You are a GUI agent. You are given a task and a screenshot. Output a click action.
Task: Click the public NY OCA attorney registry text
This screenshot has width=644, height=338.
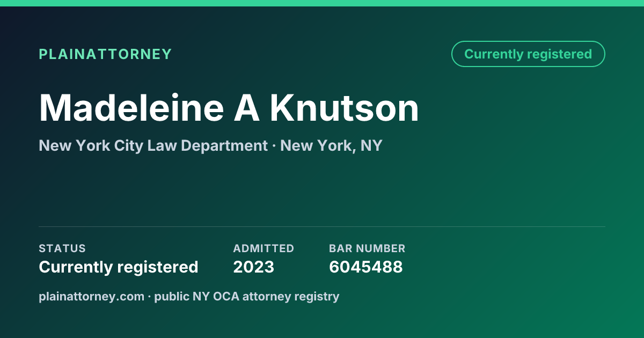coord(247,296)
